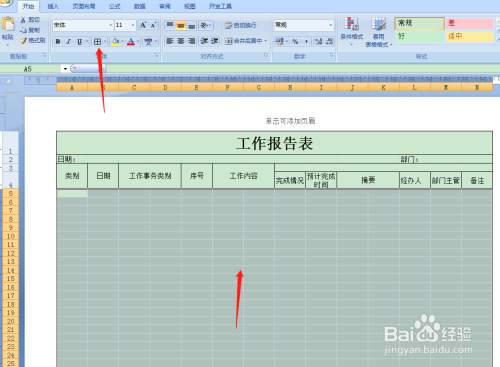Switch to the View (视图) tab
Screen dimensions: 500x367
190,6
